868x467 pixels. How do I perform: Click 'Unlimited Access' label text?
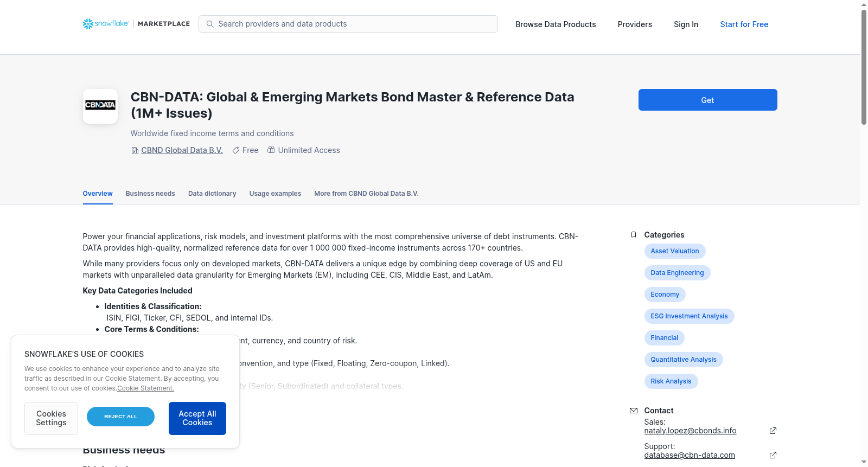point(309,150)
